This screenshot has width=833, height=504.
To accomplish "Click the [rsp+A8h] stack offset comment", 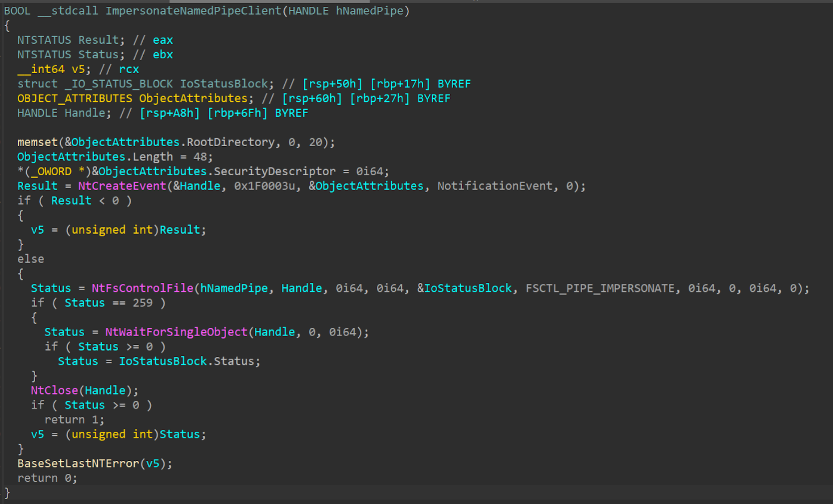I will click(170, 113).
